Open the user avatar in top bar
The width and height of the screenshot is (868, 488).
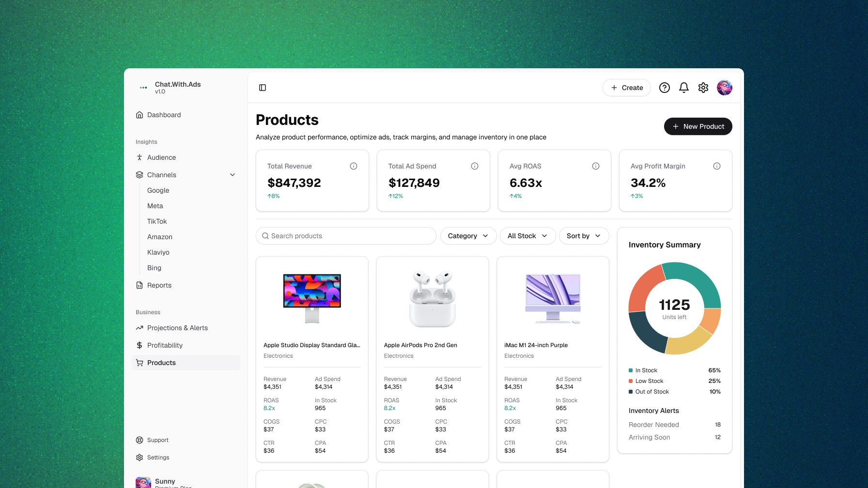pyautogui.click(x=725, y=88)
